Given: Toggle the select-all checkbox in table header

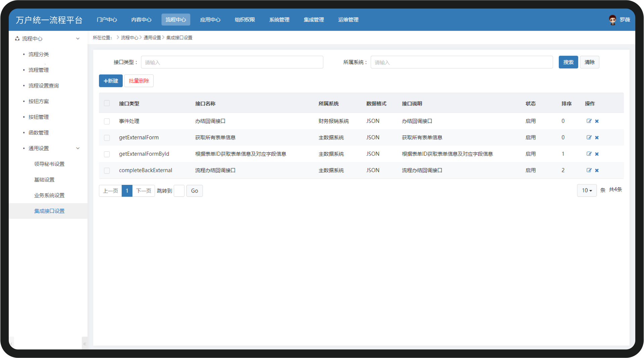Looking at the screenshot, I should pos(107,103).
